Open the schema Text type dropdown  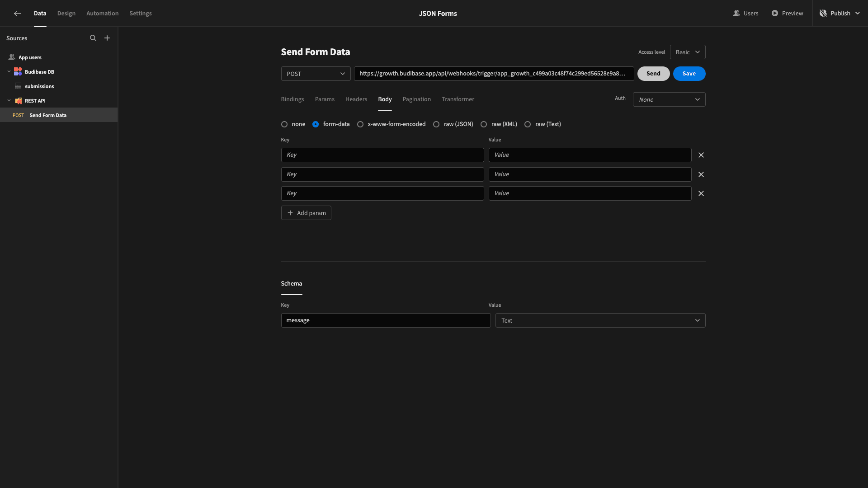[x=600, y=320]
